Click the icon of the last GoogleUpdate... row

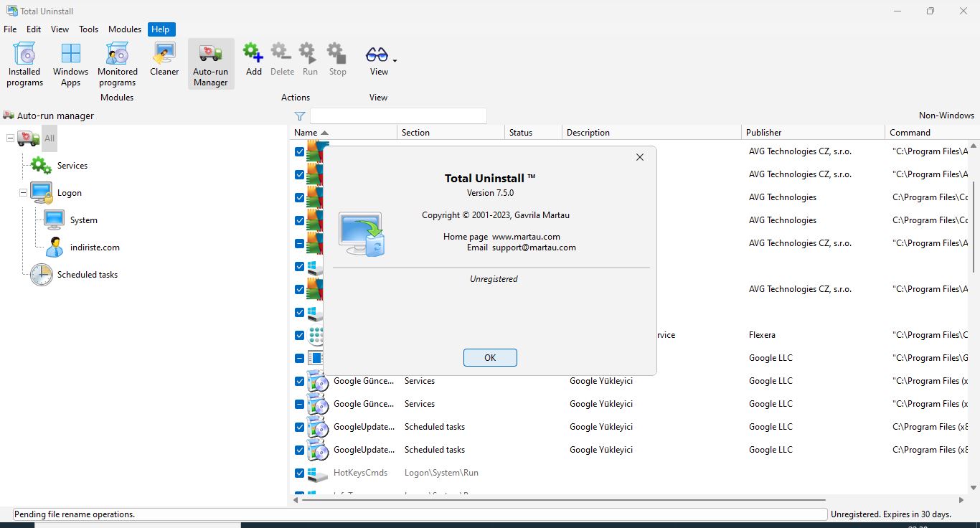pyautogui.click(x=318, y=450)
